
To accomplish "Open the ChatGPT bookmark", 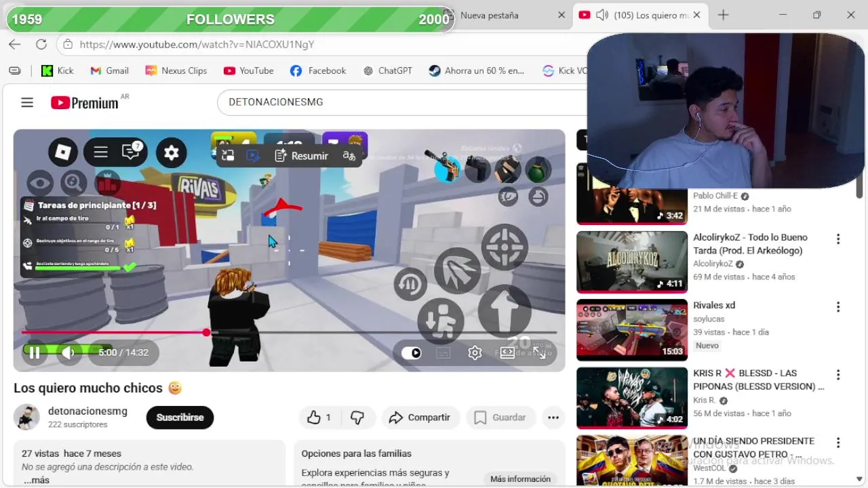I will [388, 70].
